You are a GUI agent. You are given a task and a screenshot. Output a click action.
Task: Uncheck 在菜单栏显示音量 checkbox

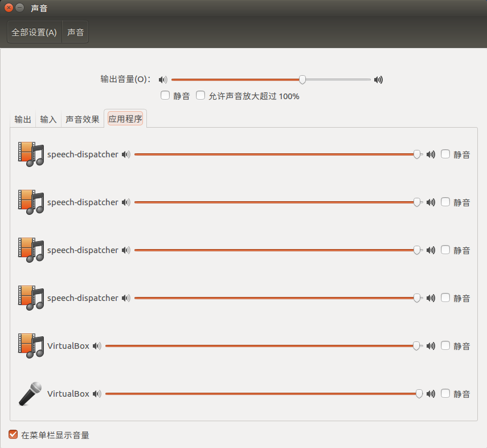pos(13,434)
